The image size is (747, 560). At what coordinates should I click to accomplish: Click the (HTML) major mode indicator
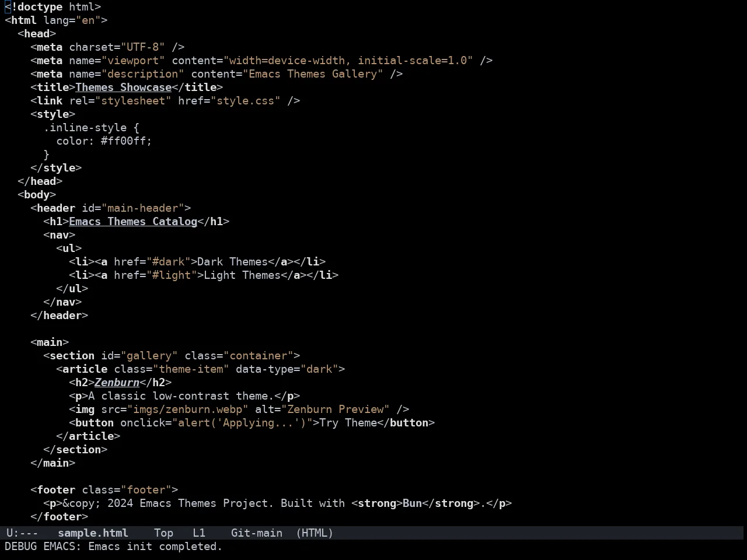[315, 533]
